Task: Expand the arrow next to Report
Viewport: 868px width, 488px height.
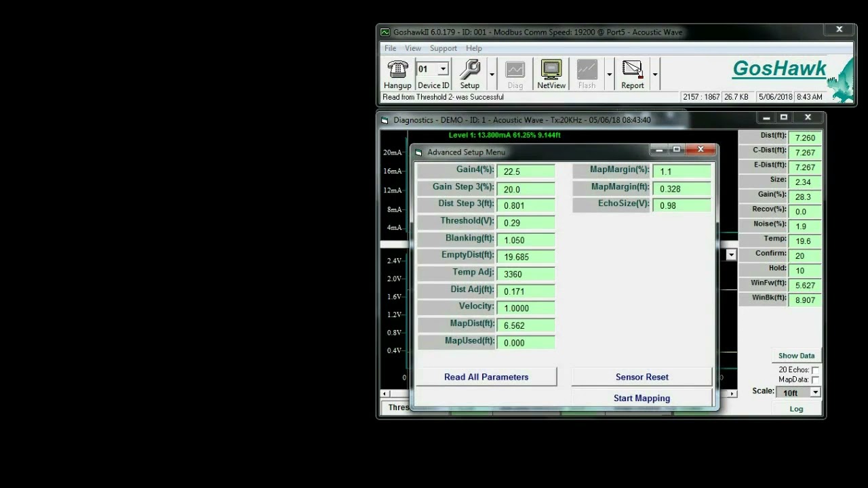Action: [x=654, y=75]
